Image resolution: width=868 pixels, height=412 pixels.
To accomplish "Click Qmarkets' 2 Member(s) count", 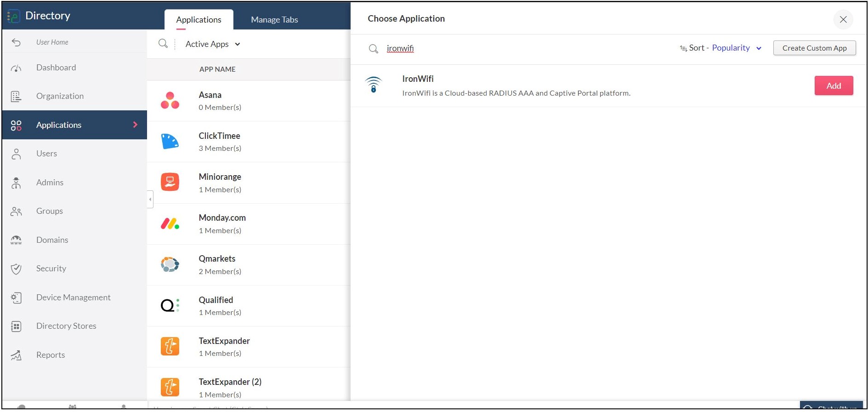I will [220, 272].
